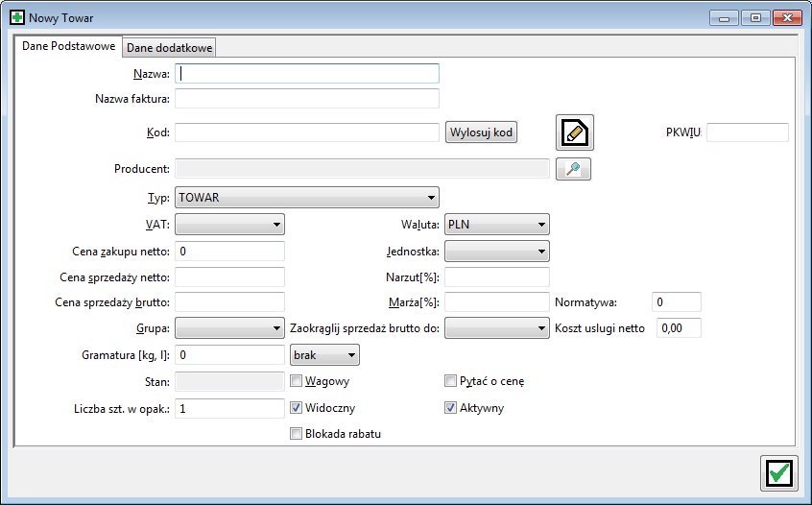
Task: Select the Dane Podstawowe tab
Action: (x=68, y=46)
